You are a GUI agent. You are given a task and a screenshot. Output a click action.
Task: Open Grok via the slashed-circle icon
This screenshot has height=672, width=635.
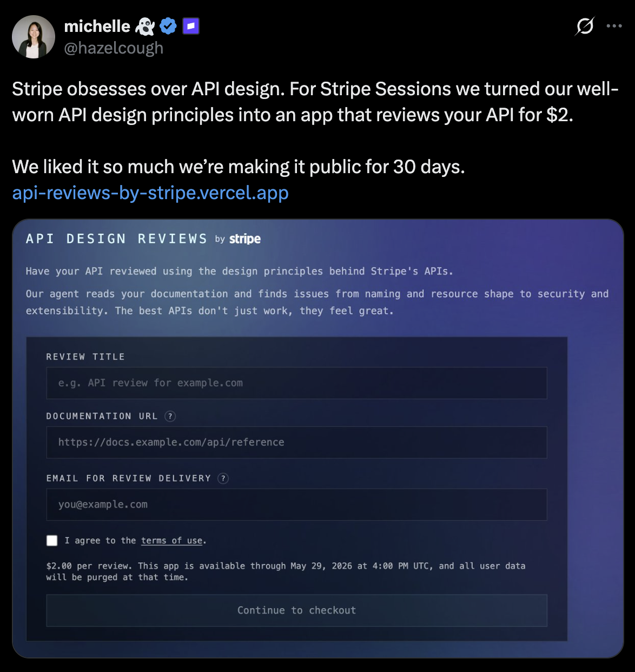pos(585,26)
